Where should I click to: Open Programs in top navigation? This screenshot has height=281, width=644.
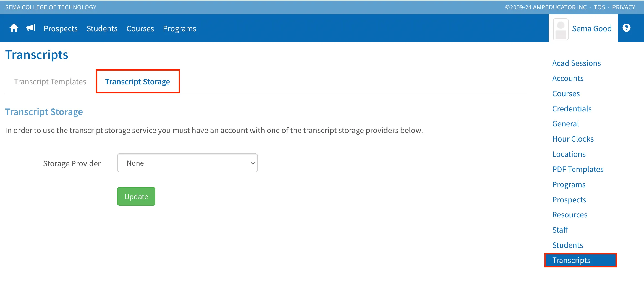[x=180, y=28]
